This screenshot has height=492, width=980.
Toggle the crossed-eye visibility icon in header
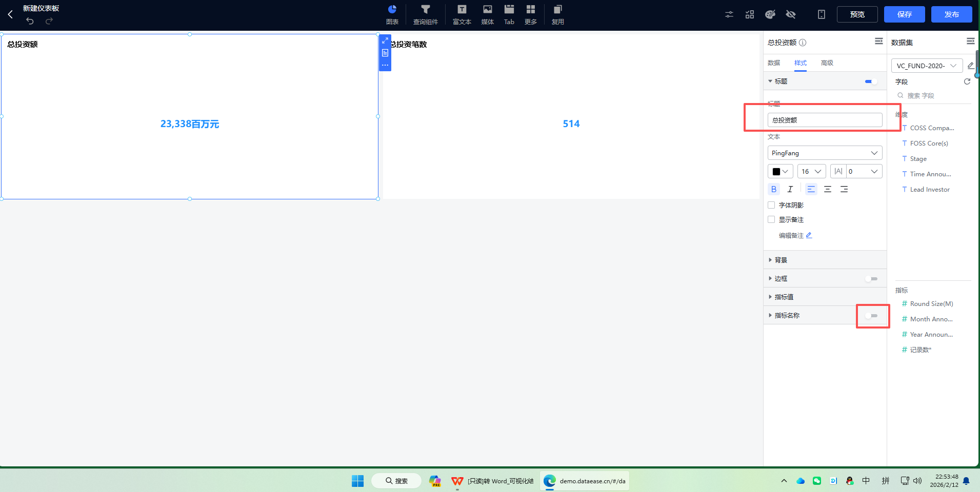[x=791, y=14]
